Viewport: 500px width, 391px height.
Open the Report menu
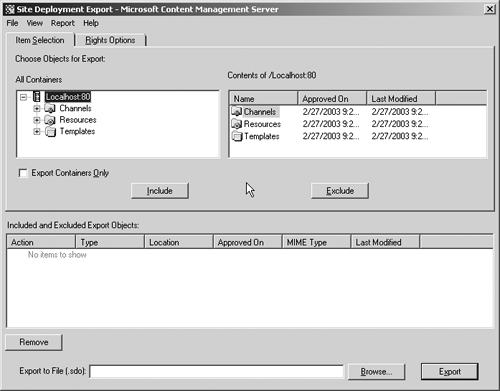coord(63,23)
